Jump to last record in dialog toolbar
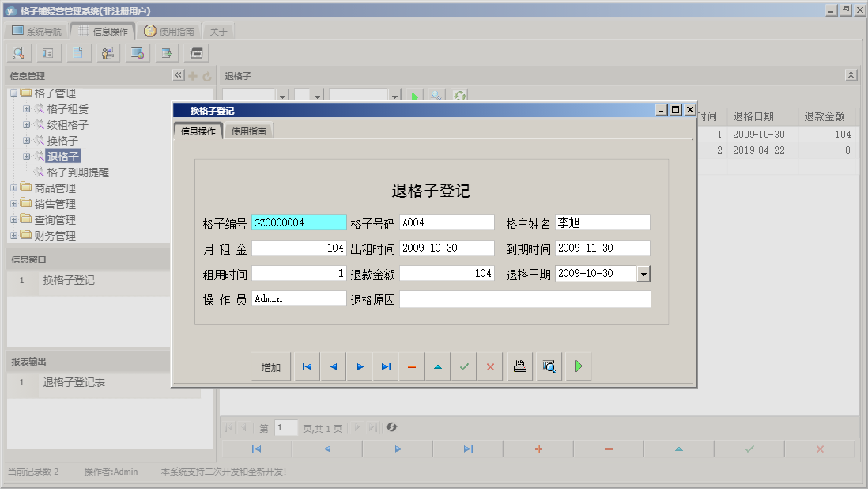 tap(386, 367)
